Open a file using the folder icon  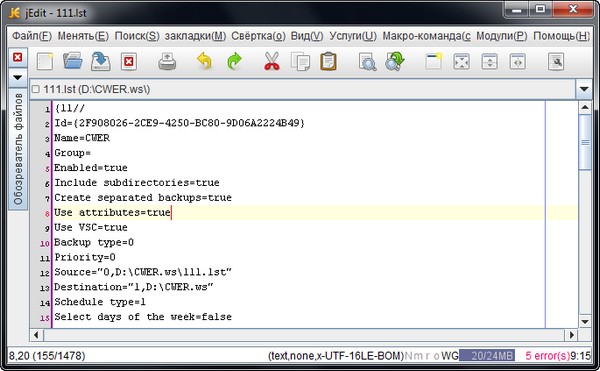[x=73, y=62]
